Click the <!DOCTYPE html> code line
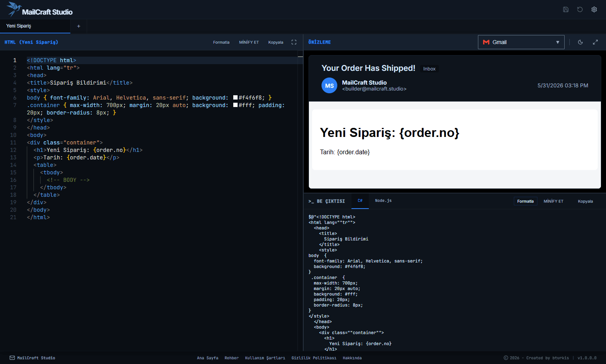The width and height of the screenshot is (606, 364). [x=51, y=60]
